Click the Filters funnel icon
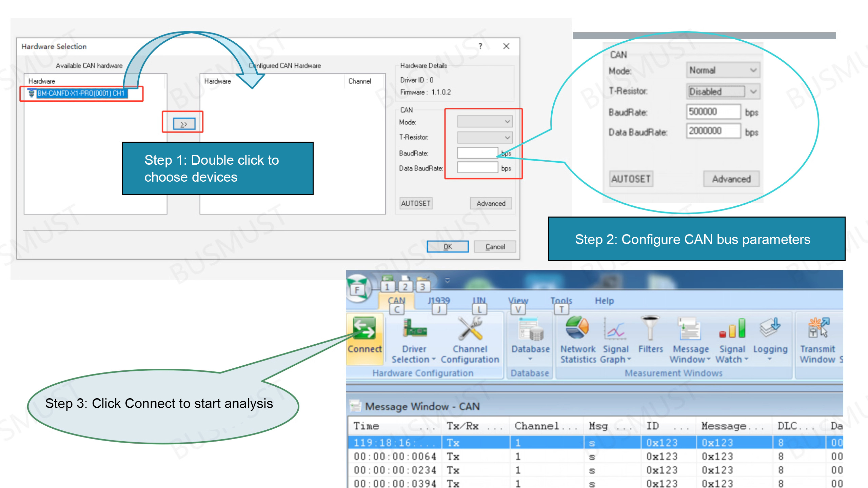Image resolution: width=868 pixels, height=488 pixels. 650,328
